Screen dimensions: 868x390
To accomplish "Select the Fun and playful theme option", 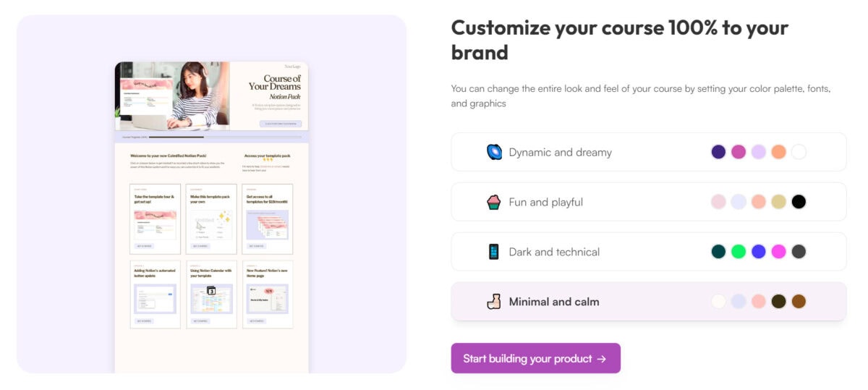I will pyautogui.click(x=649, y=202).
